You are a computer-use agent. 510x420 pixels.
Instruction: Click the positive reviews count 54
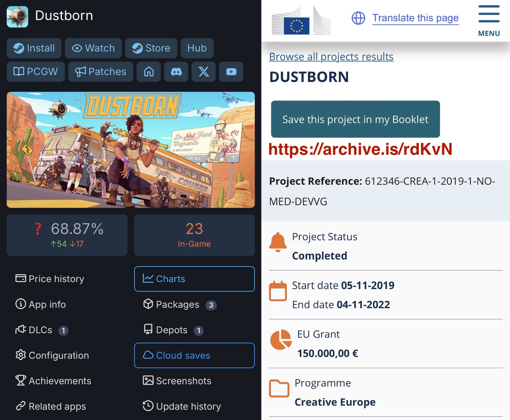[x=59, y=244]
